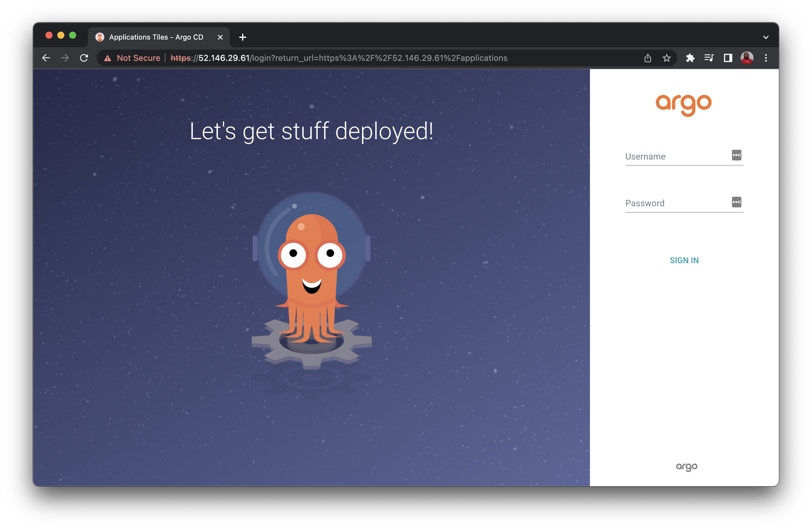Click the back navigation arrow
812x530 pixels.
[x=46, y=58]
